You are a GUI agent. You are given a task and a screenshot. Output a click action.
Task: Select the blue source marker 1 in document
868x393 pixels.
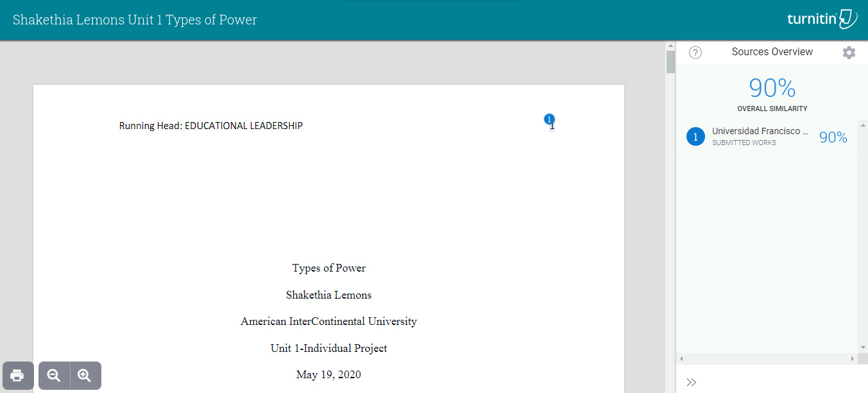tap(549, 119)
